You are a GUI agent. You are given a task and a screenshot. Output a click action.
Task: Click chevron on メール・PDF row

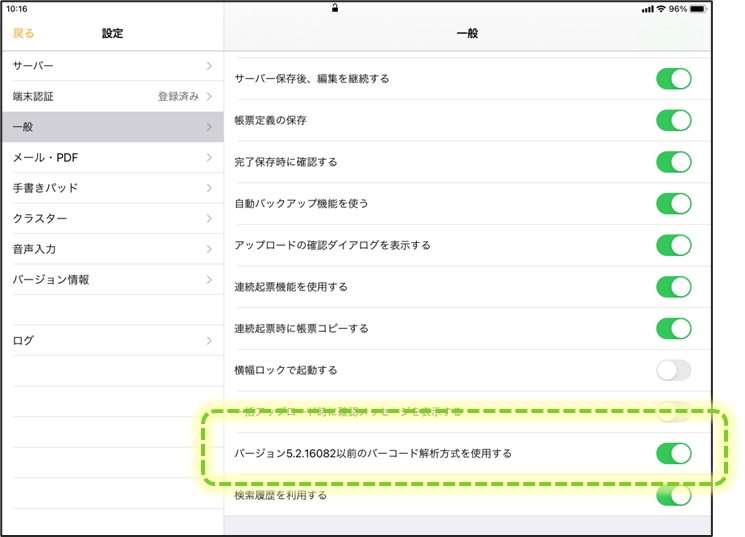tap(209, 157)
